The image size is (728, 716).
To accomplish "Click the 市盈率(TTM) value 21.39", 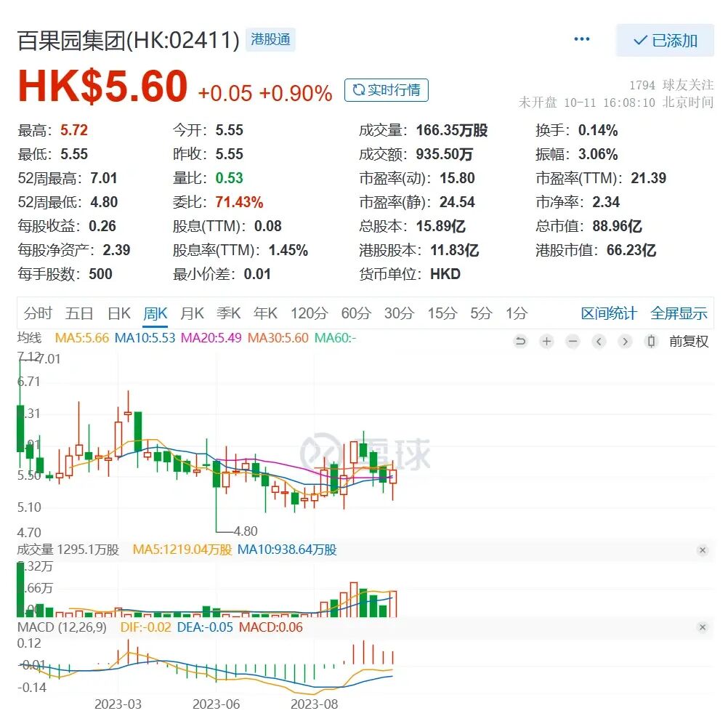I will [x=648, y=178].
